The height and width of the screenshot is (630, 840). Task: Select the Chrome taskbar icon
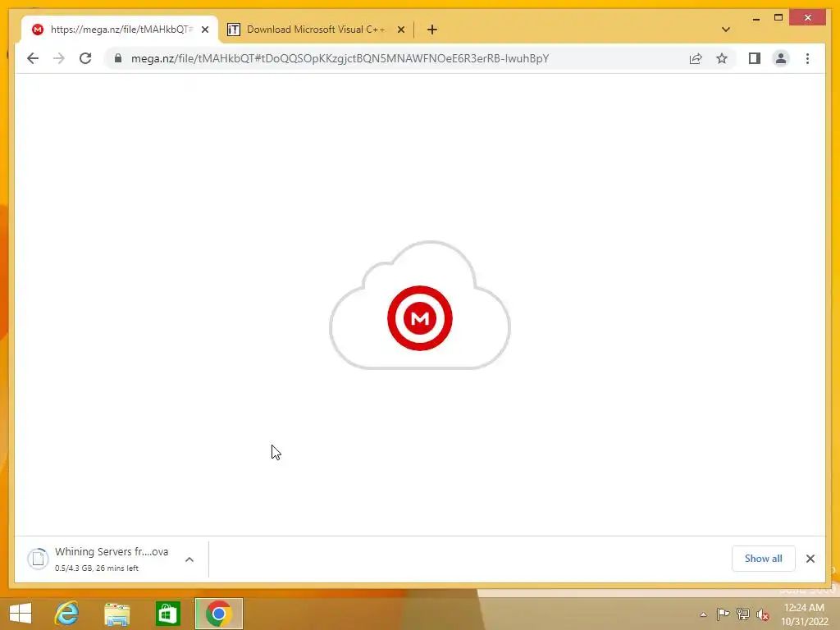218,614
